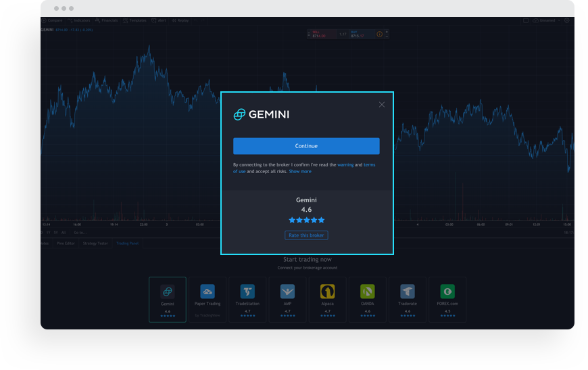588x370 pixels.
Task: Click the blue BUY price button
Action: pos(362,34)
